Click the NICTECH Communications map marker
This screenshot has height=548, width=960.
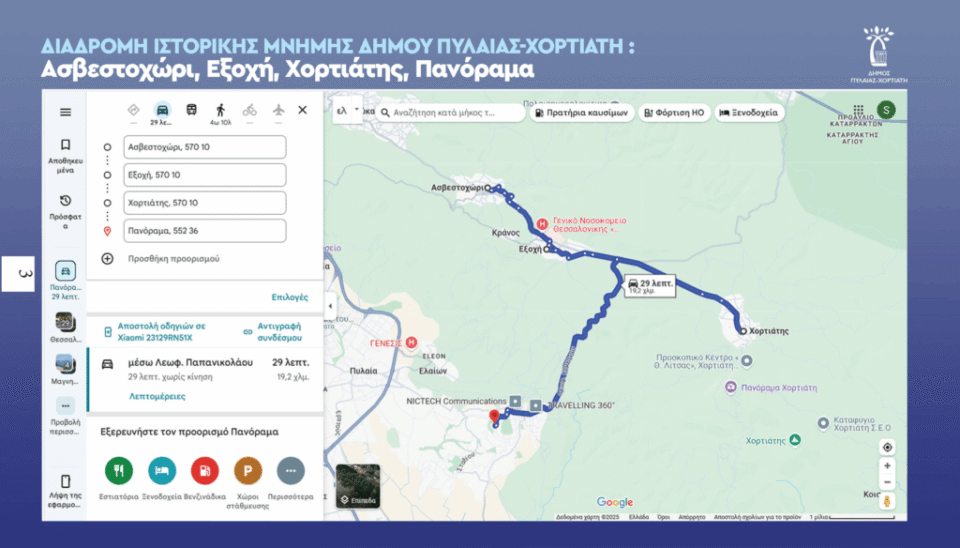[516, 401]
